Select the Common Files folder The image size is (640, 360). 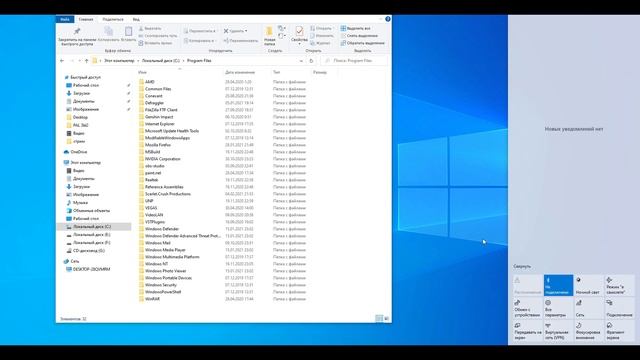(x=158, y=89)
